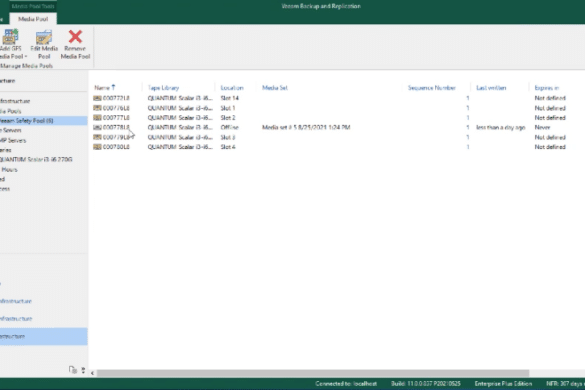The width and height of the screenshot is (585, 390).
Task: Click Connected to: localhost status entry
Action: point(346,384)
